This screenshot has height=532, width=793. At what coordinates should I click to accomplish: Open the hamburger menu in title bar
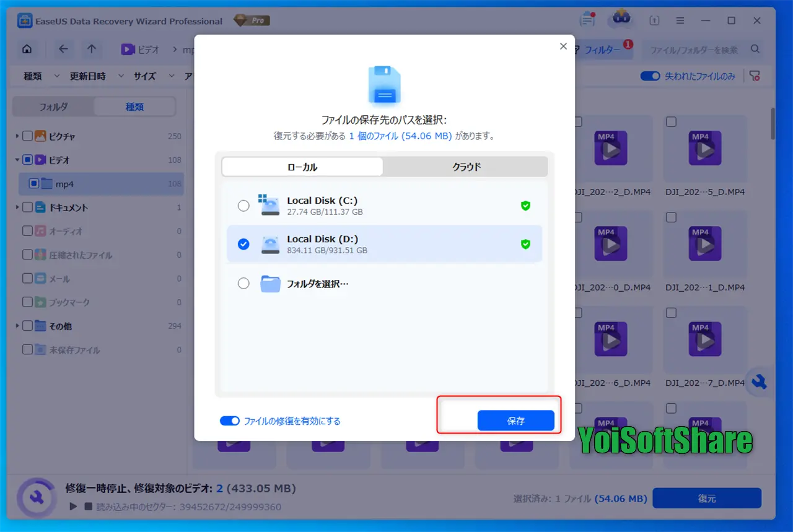(680, 20)
